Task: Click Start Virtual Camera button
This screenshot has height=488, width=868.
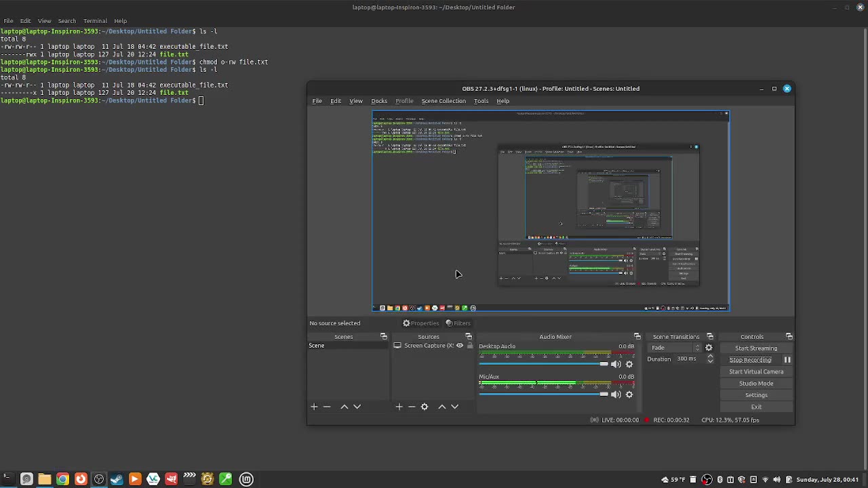Action: point(756,371)
